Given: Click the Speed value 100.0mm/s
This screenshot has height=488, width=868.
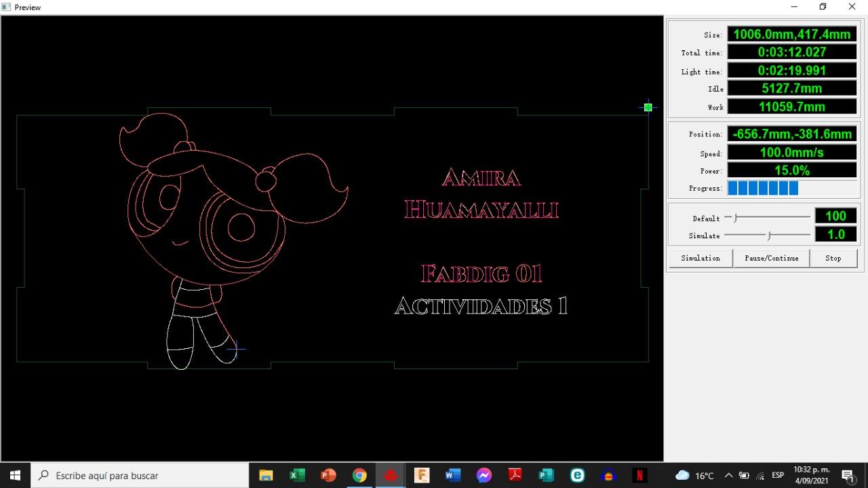Looking at the screenshot, I should (x=792, y=152).
